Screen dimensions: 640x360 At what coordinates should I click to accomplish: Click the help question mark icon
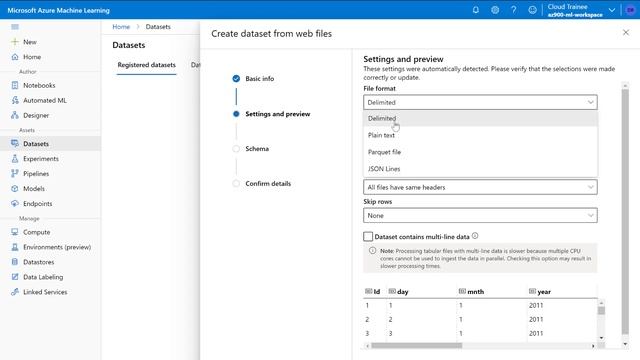click(x=513, y=10)
